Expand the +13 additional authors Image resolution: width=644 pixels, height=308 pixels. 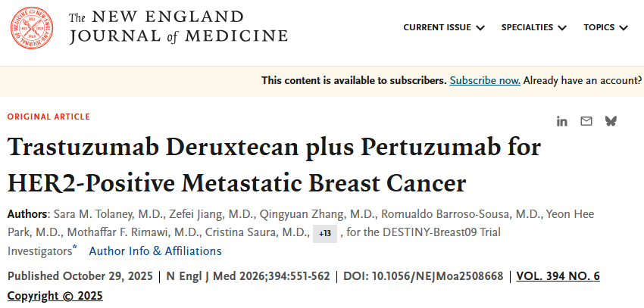[x=325, y=232]
